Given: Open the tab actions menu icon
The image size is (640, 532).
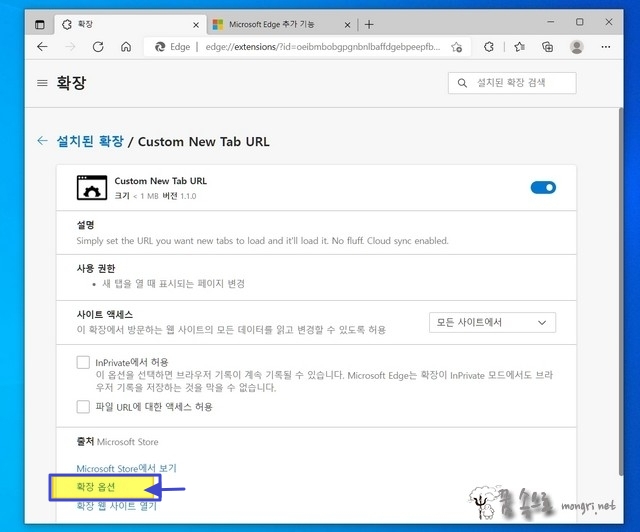Looking at the screenshot, I should (40, 24).
